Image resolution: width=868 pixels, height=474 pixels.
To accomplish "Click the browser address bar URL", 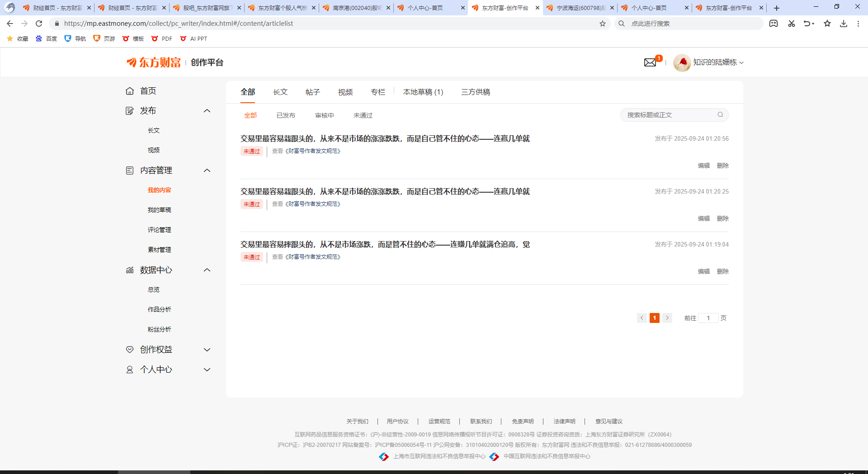I will coord(178,24).
